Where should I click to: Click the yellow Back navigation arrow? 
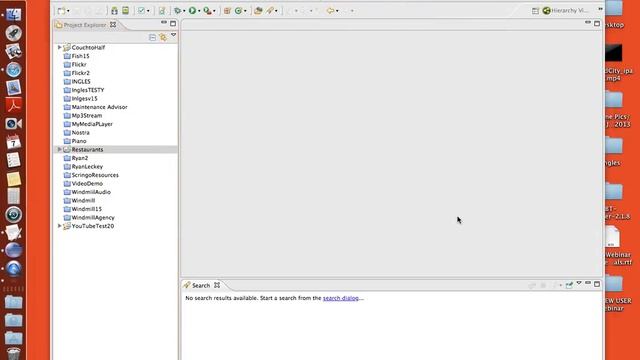point(330,11)
